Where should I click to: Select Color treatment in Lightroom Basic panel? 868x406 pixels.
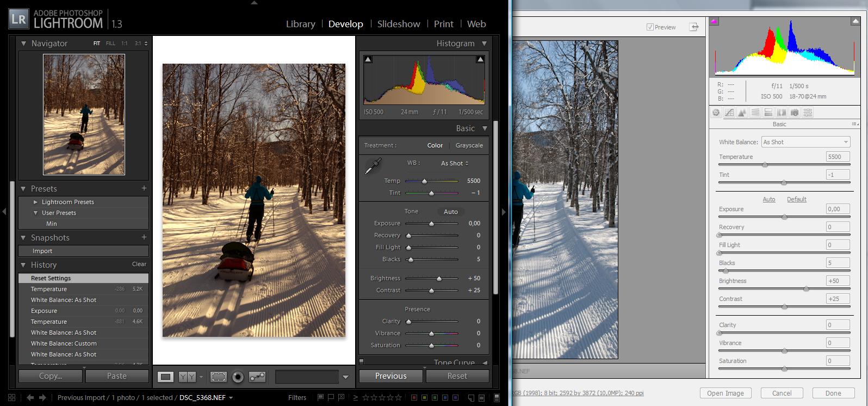click(435, 145)
